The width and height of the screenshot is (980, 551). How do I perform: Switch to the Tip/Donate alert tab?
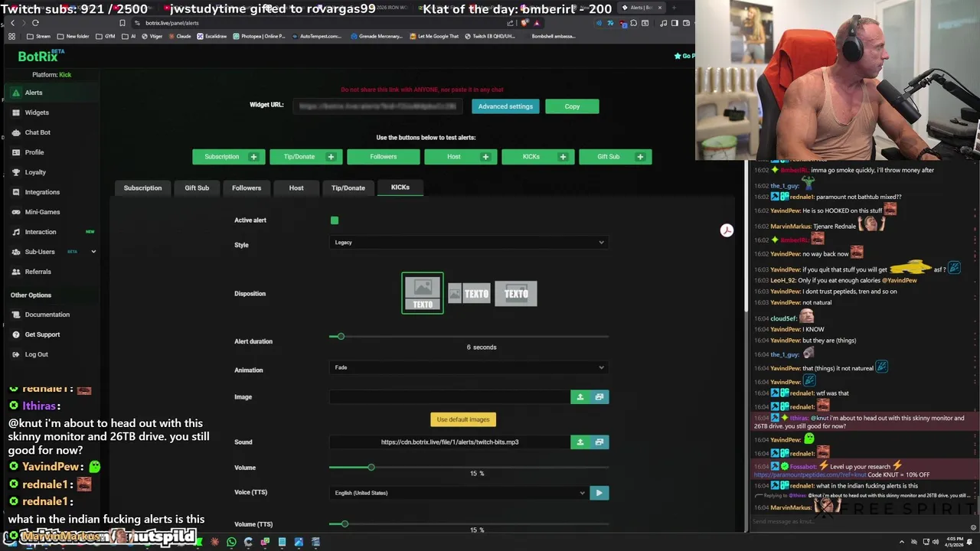tap(348, 188)
